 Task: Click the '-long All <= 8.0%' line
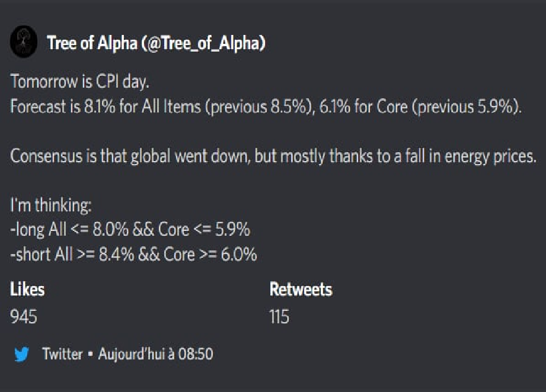(x=130, y=230)
